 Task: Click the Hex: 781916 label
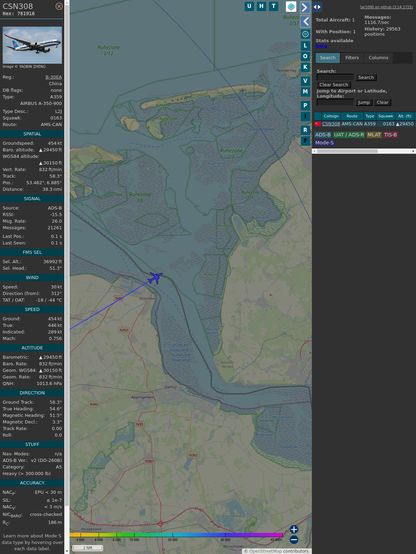pyautogui.click(x=19, y=14)
